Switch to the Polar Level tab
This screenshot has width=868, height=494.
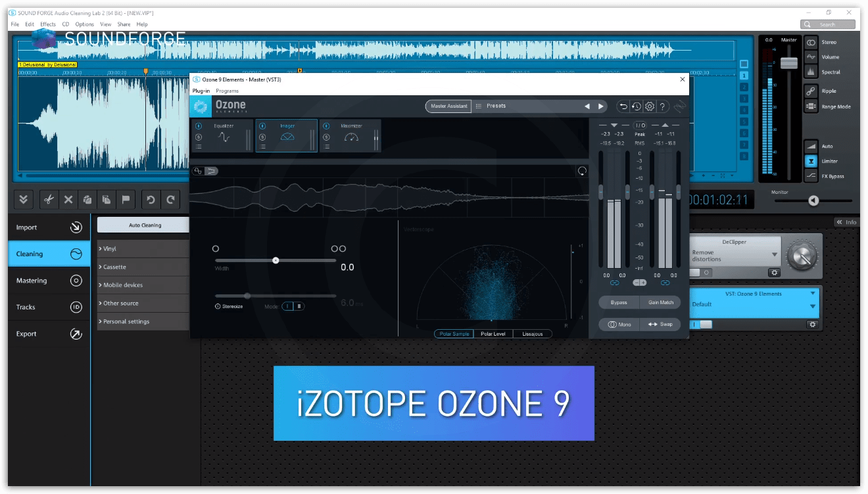pos(493,333)
